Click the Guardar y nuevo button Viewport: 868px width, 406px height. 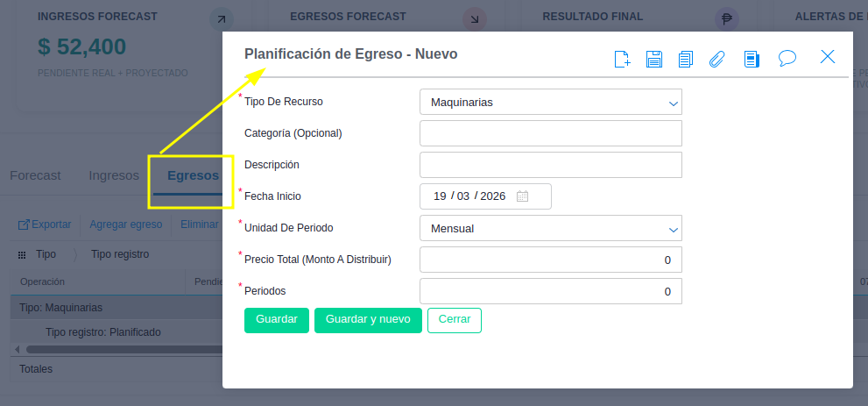point(368,320)
